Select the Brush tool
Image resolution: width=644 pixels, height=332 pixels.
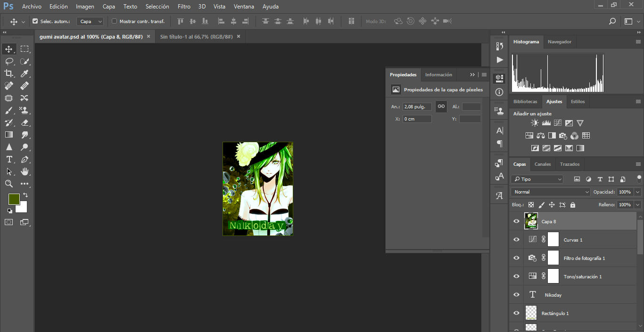click(x=9, y=110)
